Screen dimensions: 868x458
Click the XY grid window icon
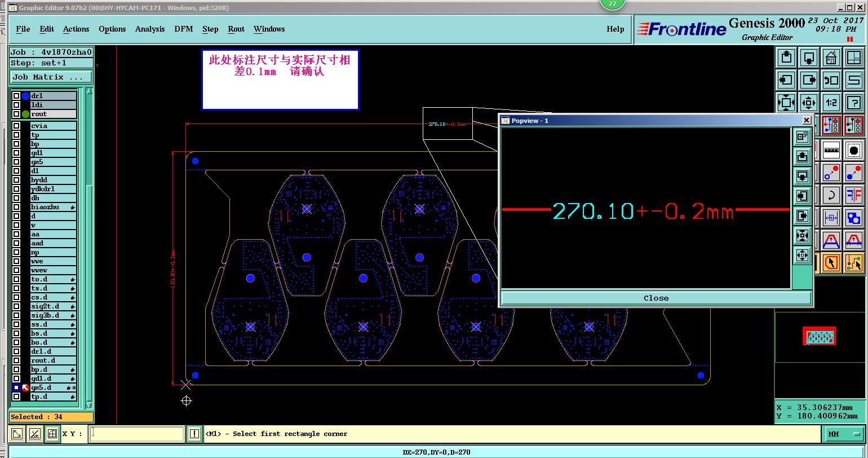pyautogui.click(x=854, y=58)
